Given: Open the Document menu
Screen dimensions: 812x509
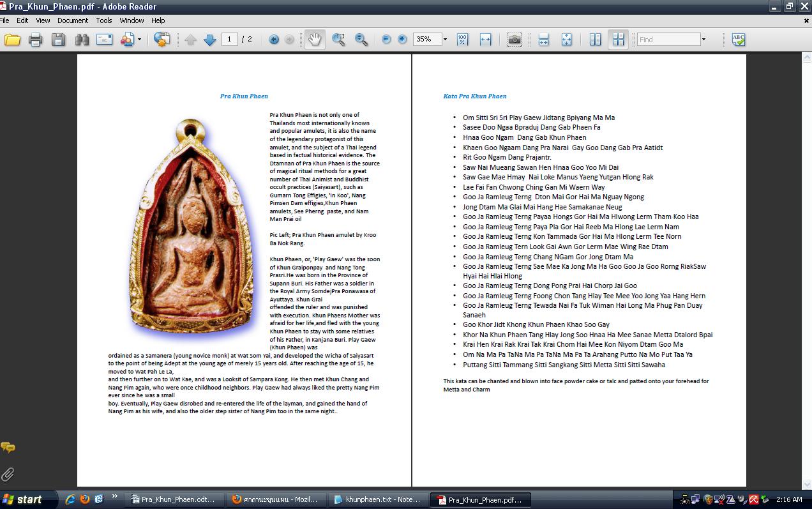Looking at the screenshot, I should point(73,20).
